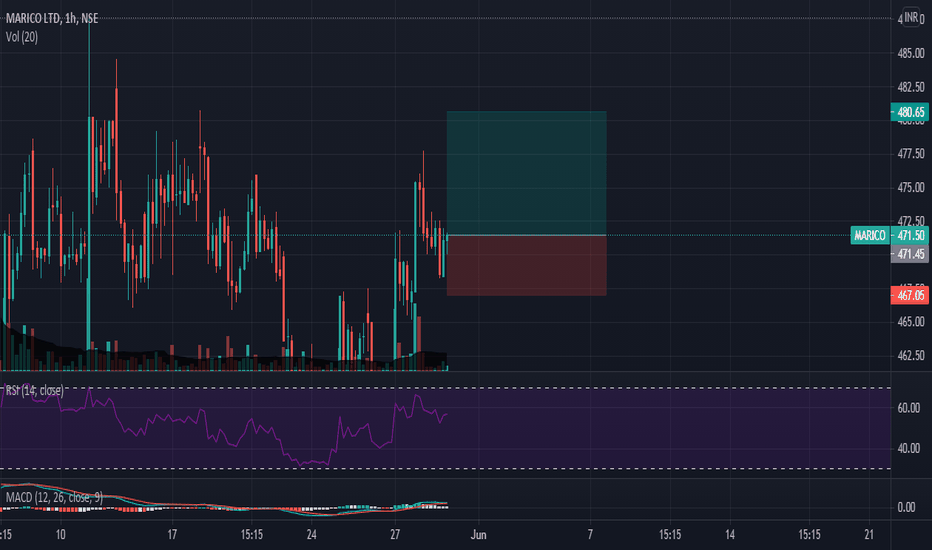Click the 480.65 target price label

coord(909,112)
